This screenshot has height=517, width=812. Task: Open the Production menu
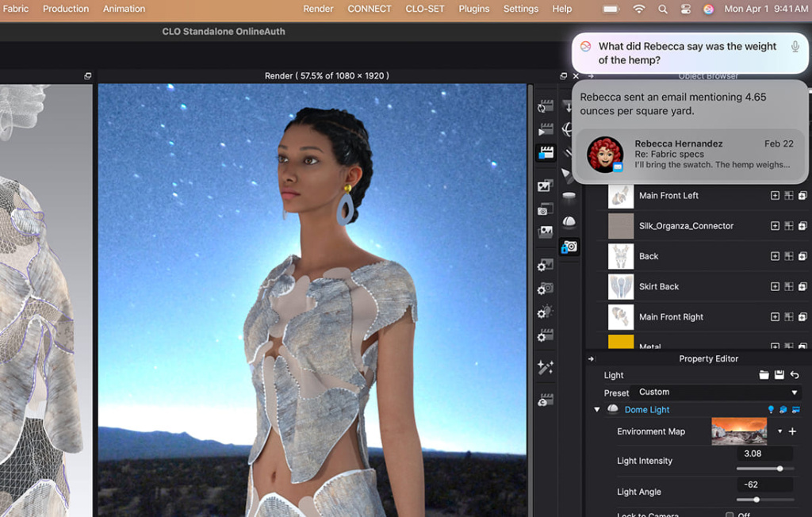pos(66,9)
